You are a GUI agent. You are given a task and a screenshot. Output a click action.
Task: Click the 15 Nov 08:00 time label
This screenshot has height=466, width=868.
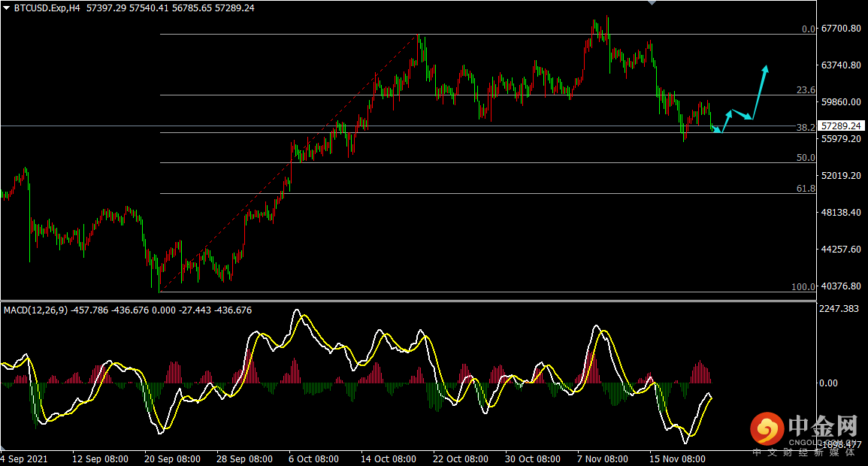[677, 459]
